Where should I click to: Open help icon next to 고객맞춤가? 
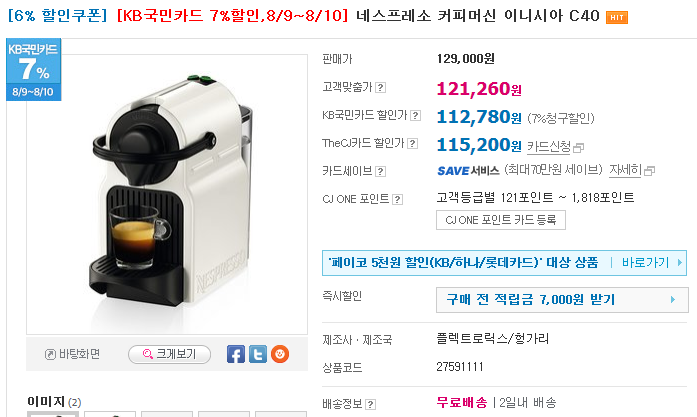tap(381, 88)
